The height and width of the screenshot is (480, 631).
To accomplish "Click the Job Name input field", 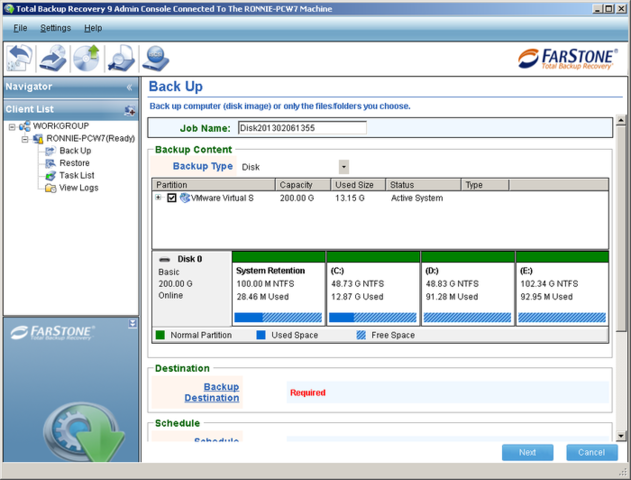I will tap(302, 128).
